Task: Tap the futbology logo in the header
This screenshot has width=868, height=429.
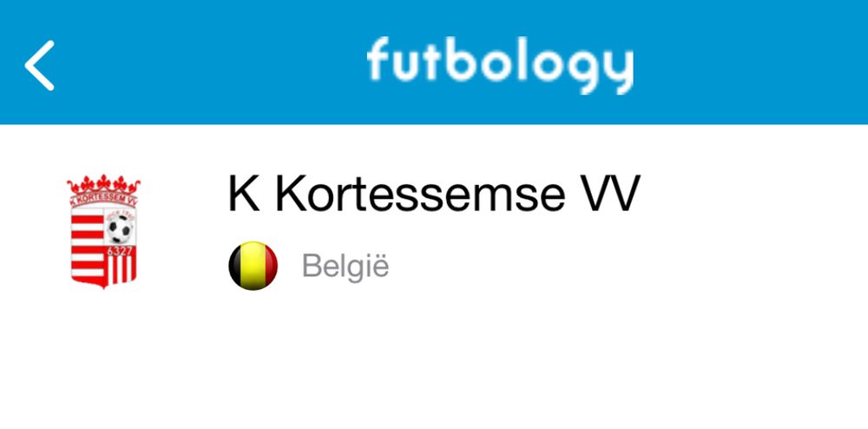Action: pos(500,65)
